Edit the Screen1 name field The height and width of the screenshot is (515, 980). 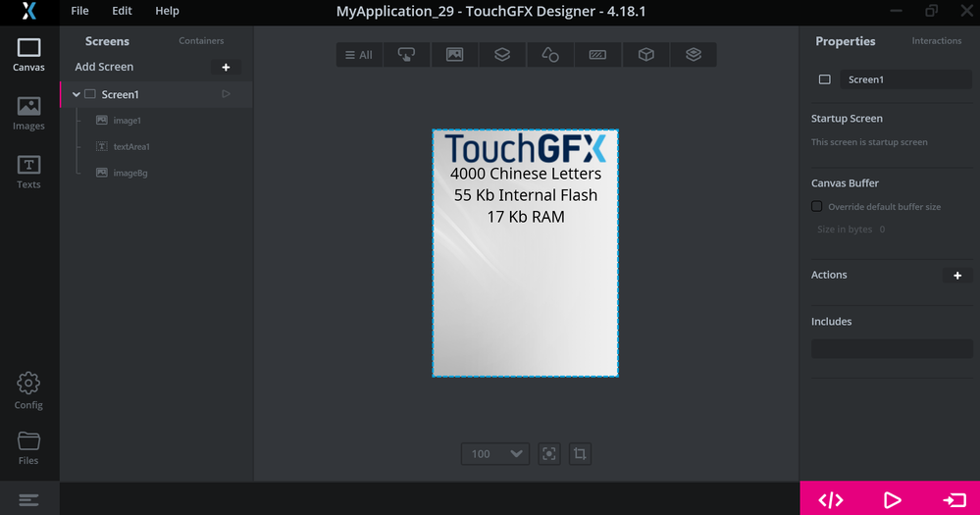905,79
